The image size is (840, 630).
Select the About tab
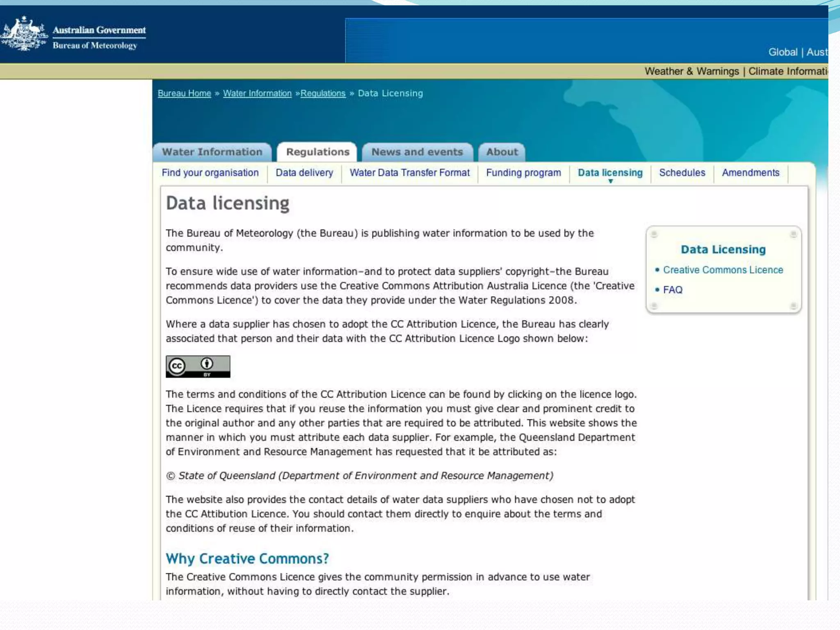[x=502, y=152]
